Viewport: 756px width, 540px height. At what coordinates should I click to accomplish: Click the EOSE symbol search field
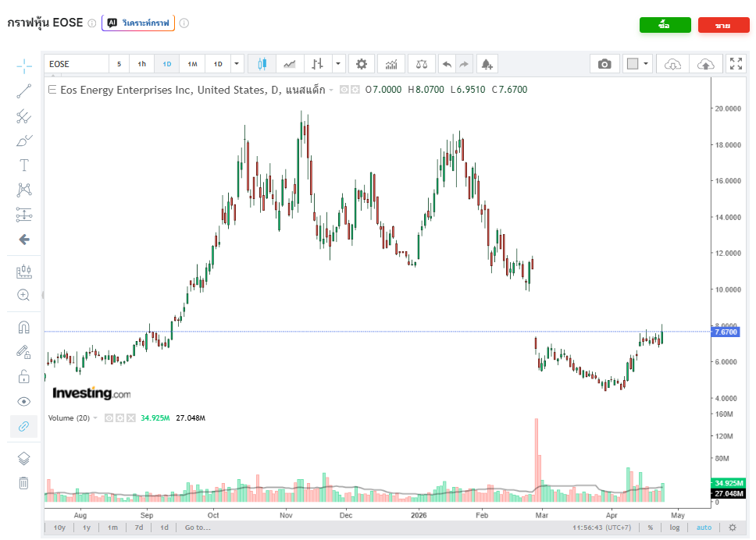pyautogui.click(x=76, y=64)
